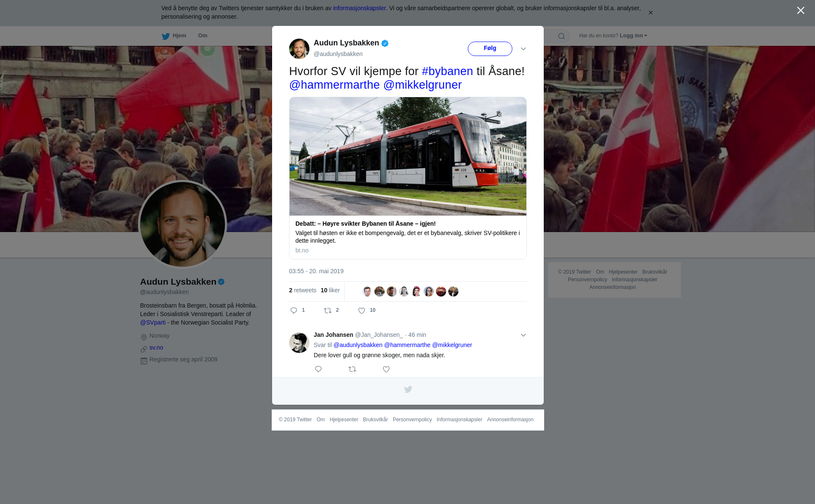815x504 pixels.
Task: Reply to Jan Johansen's comment
Action: (318, 369)
